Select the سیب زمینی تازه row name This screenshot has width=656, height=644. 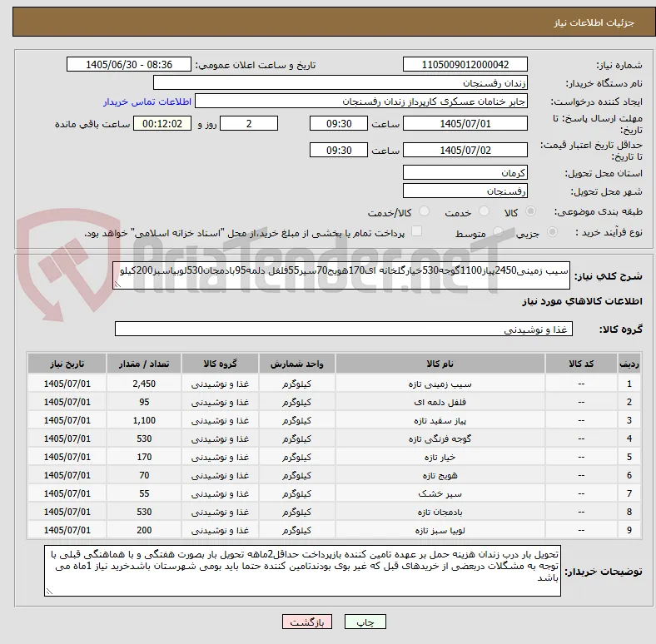[440, 384]
